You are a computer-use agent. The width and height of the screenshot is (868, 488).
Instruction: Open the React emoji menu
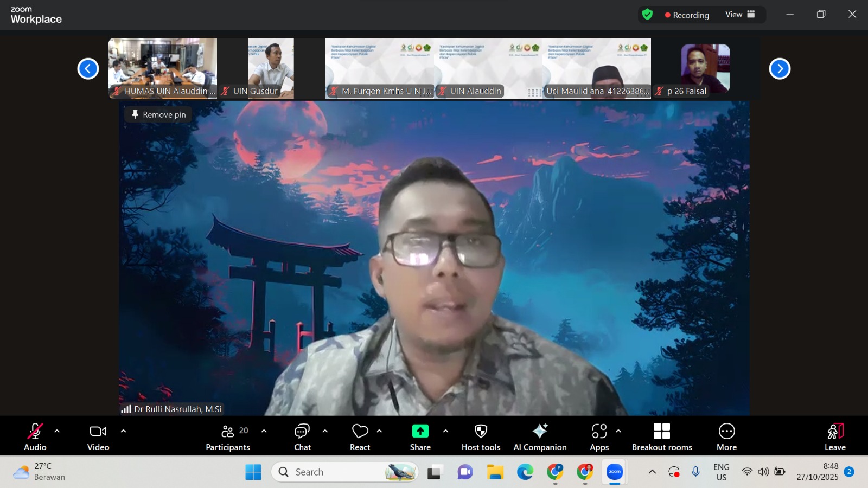pyautogui.click(x=360, y=436)
